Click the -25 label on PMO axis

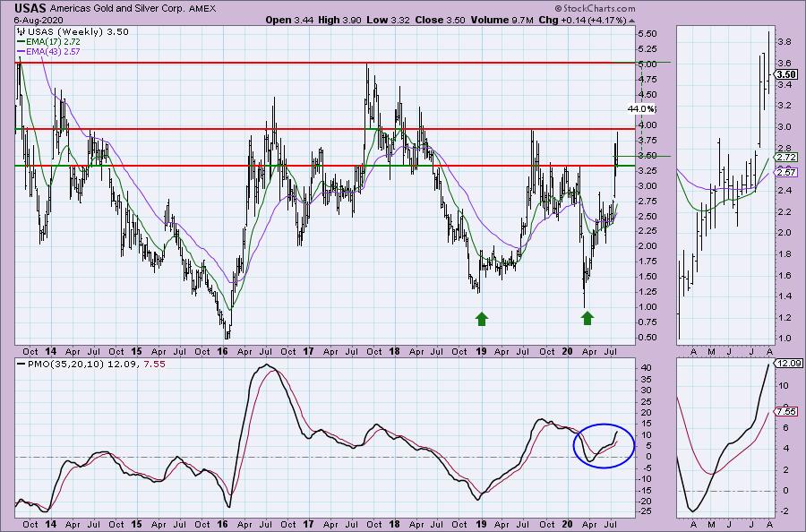click(x=645, y=511)
